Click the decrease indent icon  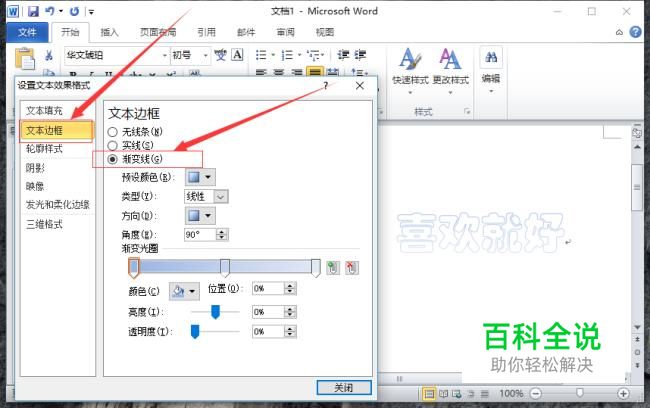(343, 55)
